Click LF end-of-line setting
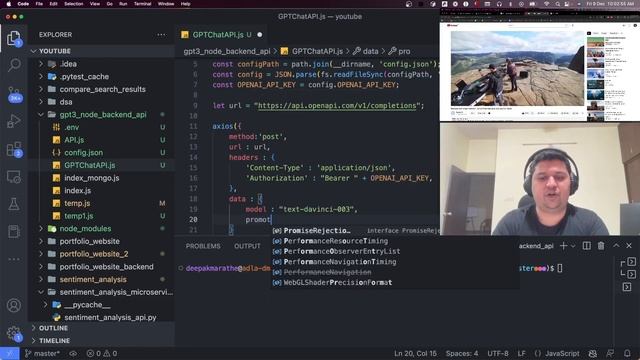 (521, 353)
